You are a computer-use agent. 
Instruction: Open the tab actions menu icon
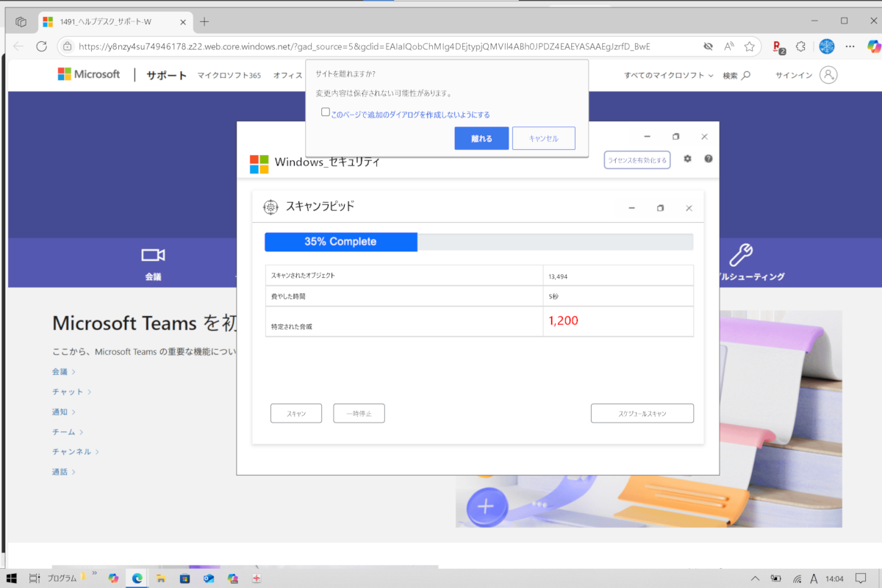coord(21,21)
